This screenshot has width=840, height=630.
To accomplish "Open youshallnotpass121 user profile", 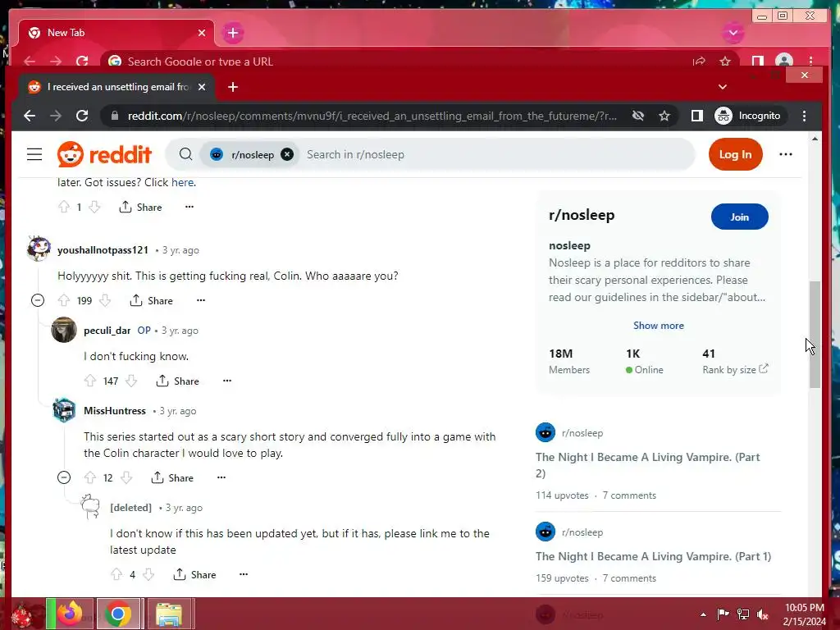I will [103, 249].
